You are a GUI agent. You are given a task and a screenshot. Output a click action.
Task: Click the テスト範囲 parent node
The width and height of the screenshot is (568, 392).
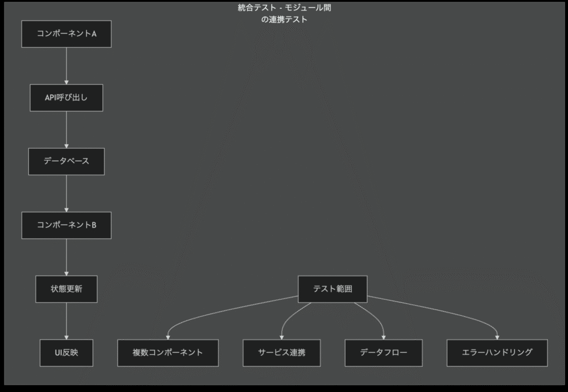[x=332, y=289]
